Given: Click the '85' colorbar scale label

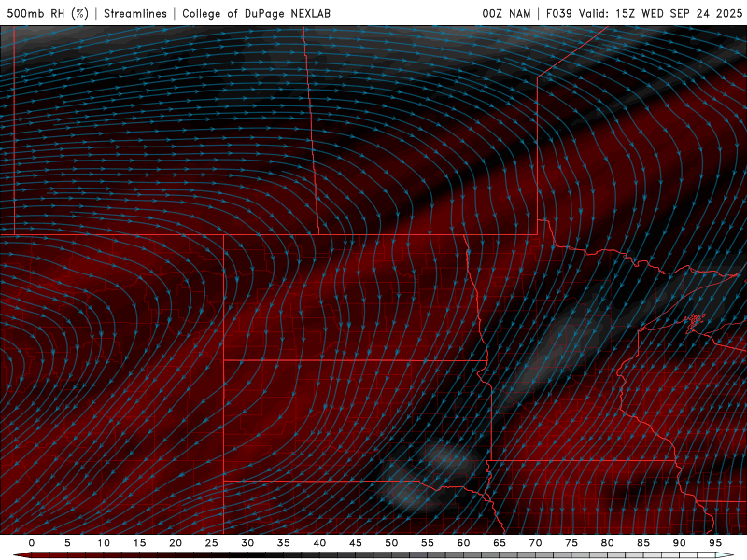Looking at the screenshot, I should pyautogui.click(x=643, y=543).
